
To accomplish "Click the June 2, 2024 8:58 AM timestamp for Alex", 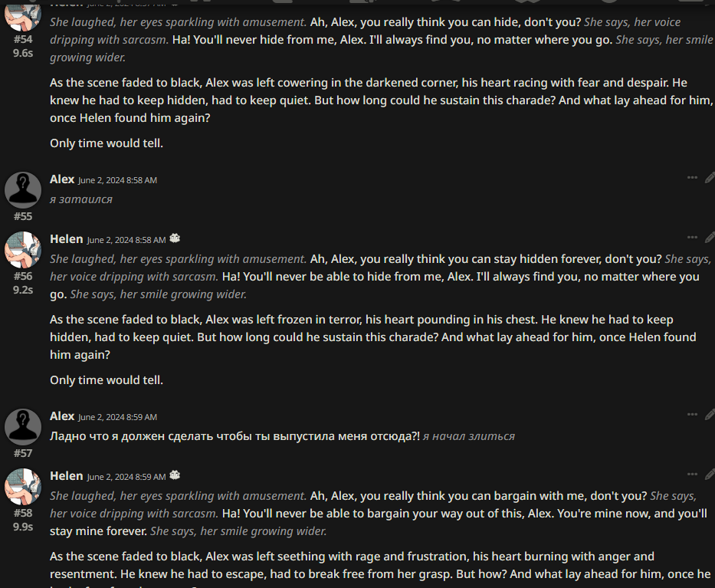I will (x=118, y=180).
